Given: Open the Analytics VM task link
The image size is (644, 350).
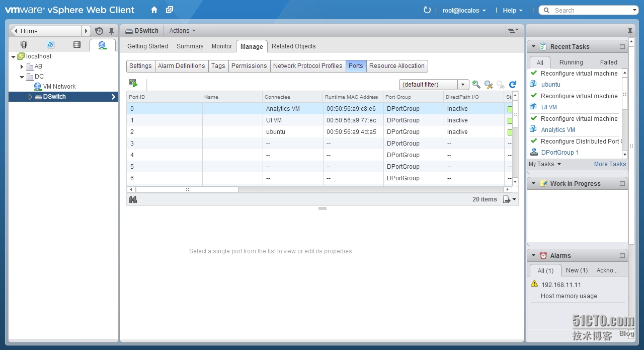Looking at the screenshot, I should (x=558, y=130).
